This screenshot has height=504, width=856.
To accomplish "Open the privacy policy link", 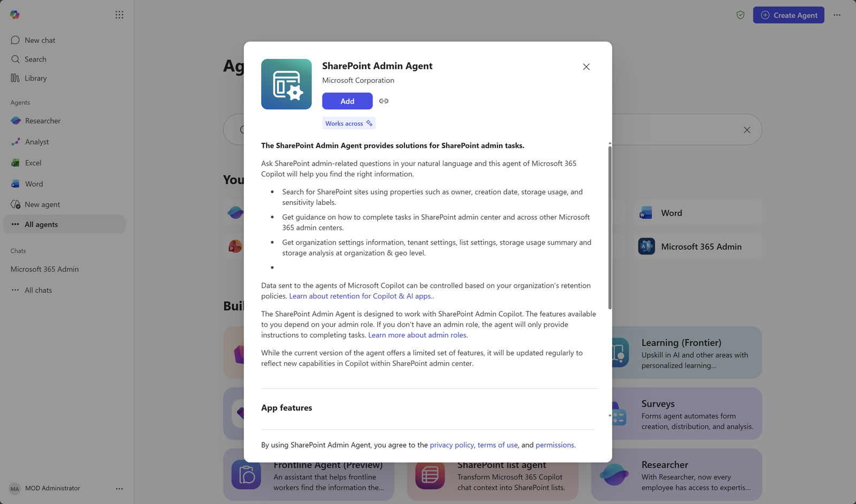I will 452,445.
